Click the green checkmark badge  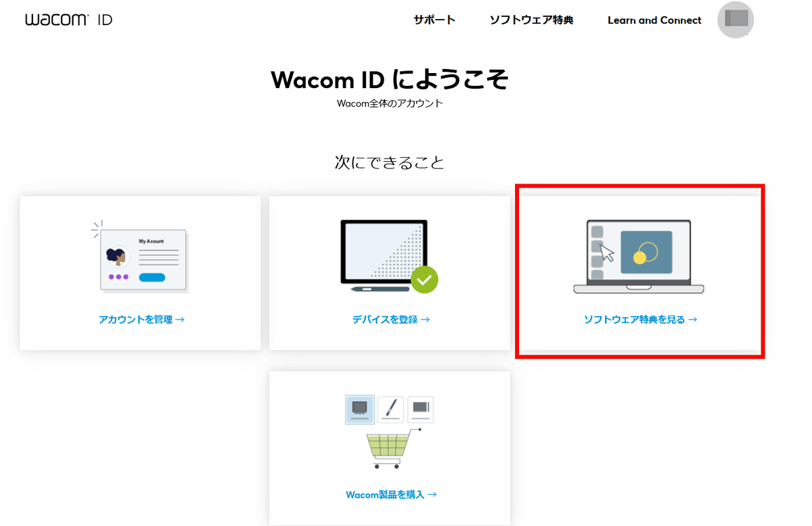point(424,279)
